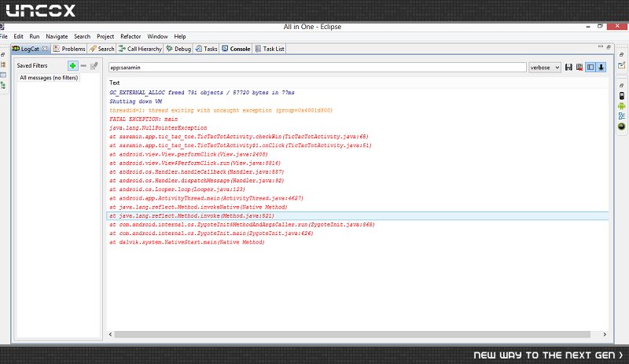
Task: Restore the left minimized view stack
Action: [x=3, y=54]
